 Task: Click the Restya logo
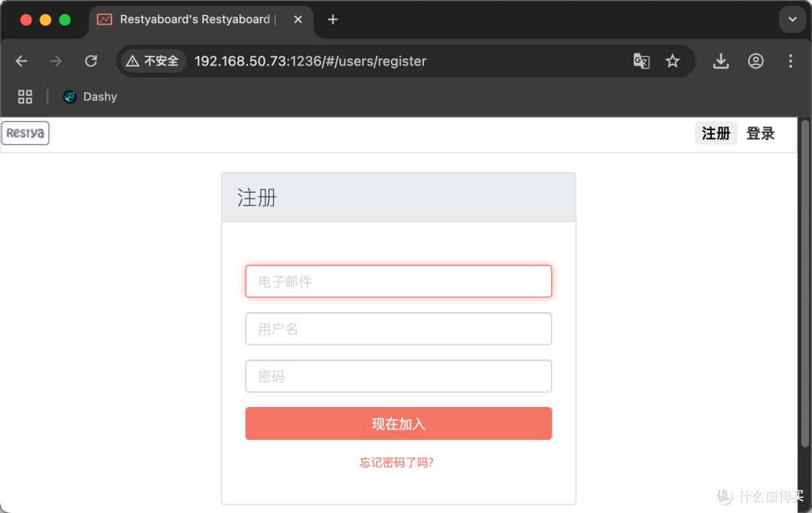point(26,133)
